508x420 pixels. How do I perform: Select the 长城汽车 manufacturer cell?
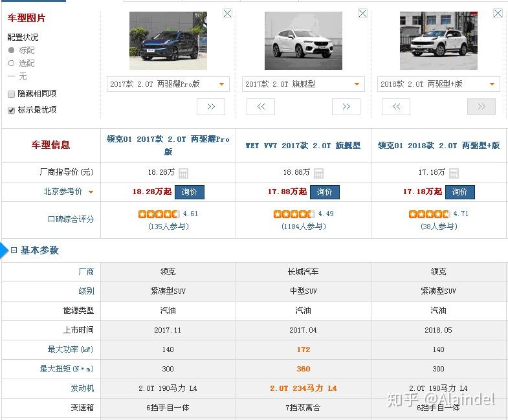pyautogui.click(x=304, y=272)
